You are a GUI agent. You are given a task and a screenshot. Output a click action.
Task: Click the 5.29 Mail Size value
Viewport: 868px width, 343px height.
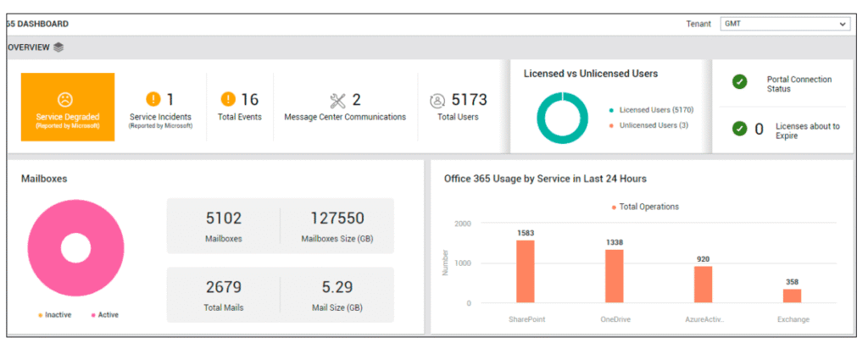coord(337,287)
